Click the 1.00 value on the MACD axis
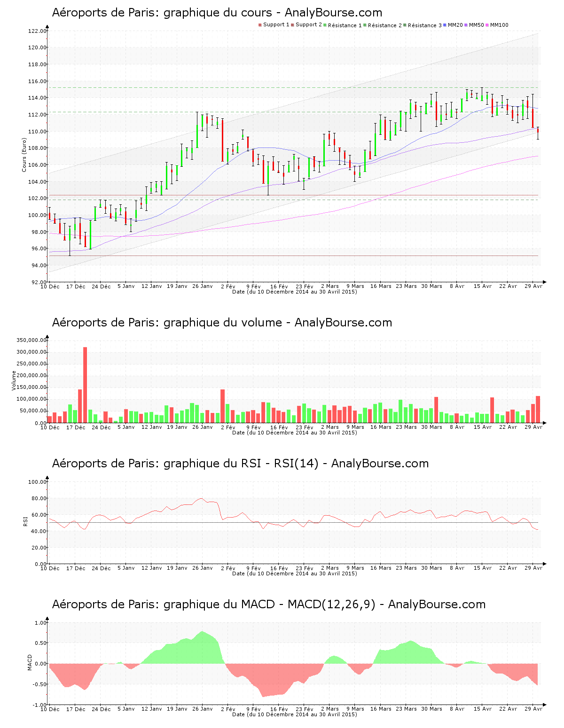Image resolution: width=564 pixels, height=728 pixels. (x=40, y=623)
